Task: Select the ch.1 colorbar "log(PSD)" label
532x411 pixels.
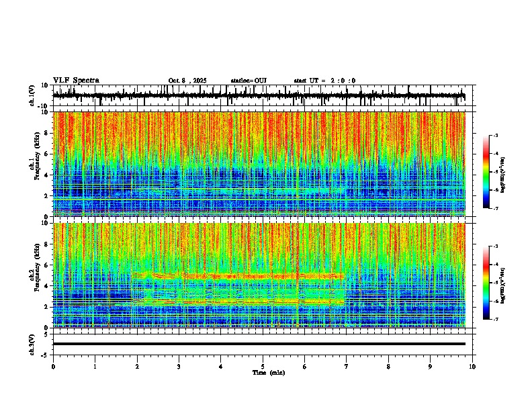Action: (503, 175)
